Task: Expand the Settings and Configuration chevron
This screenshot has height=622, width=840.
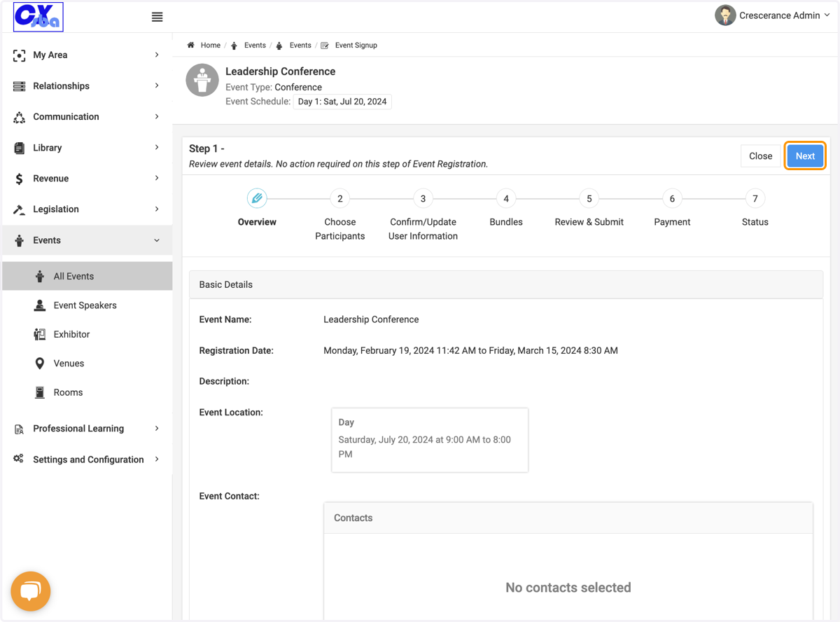Action: [x=157, y=459]
